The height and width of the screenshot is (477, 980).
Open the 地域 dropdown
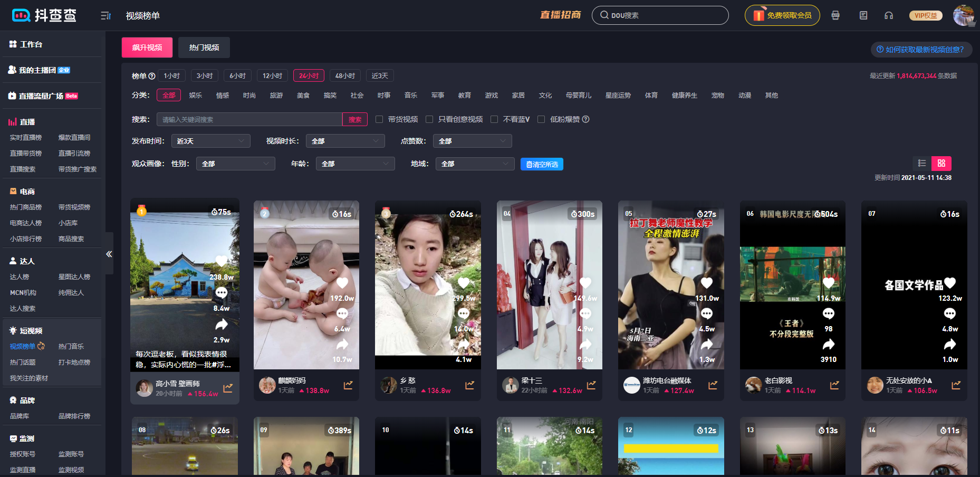click(x=475, y=164)
